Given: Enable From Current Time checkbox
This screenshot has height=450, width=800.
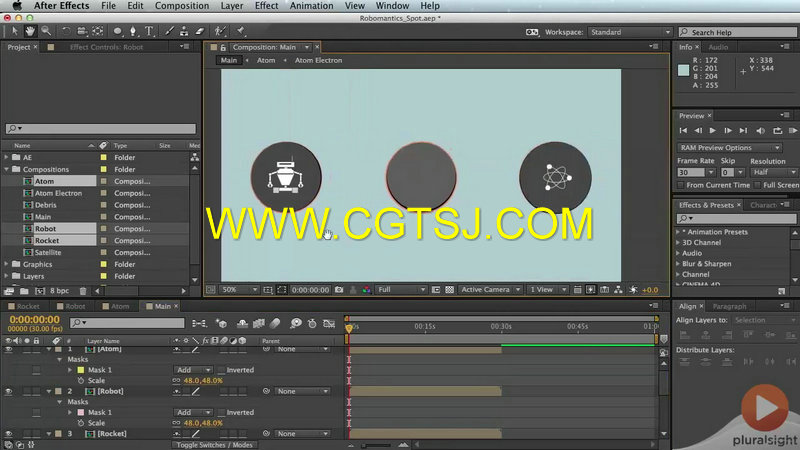Looking at the screenshot, I should coord(681,185).
